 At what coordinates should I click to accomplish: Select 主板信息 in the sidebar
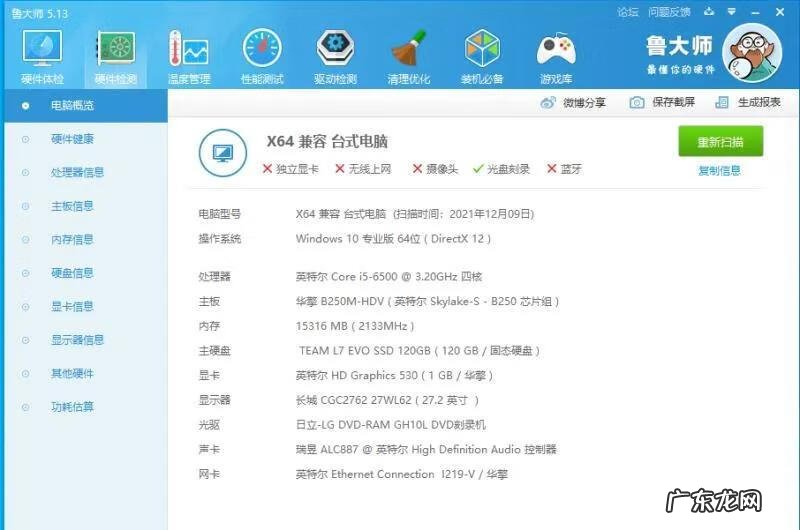tap(86, 206)
